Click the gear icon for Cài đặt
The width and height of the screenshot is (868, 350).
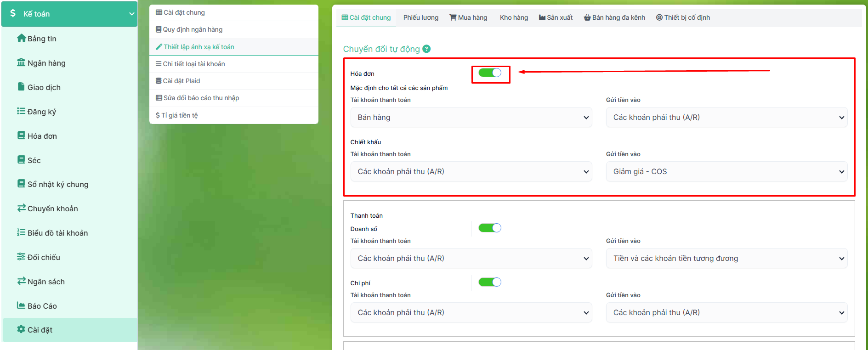pos(21,329)
